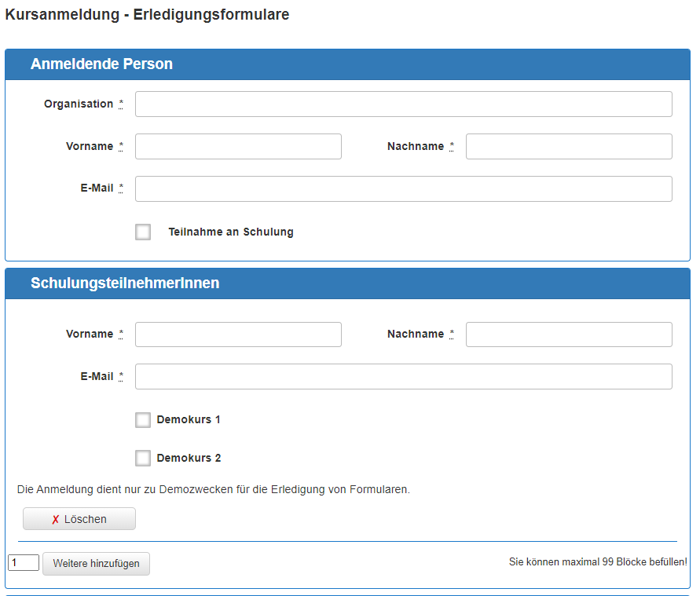Click the block count field showing 1
Image resolution: width=700 pixels, height=596 pixels.
tap(24, 563)
